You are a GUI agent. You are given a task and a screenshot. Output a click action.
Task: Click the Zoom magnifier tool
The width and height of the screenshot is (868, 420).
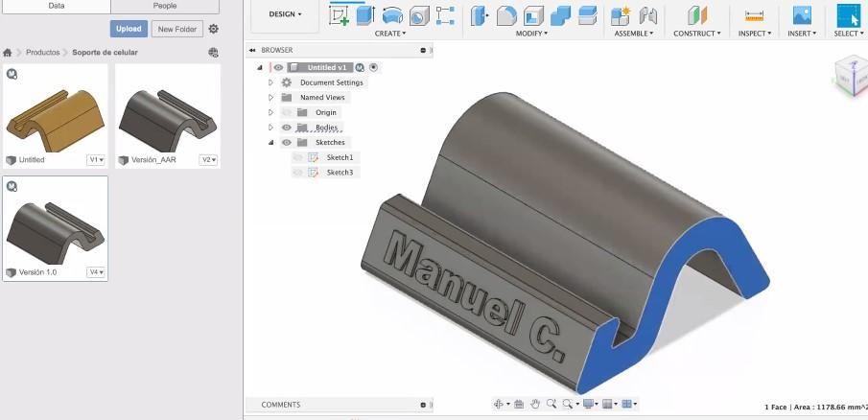551,404
